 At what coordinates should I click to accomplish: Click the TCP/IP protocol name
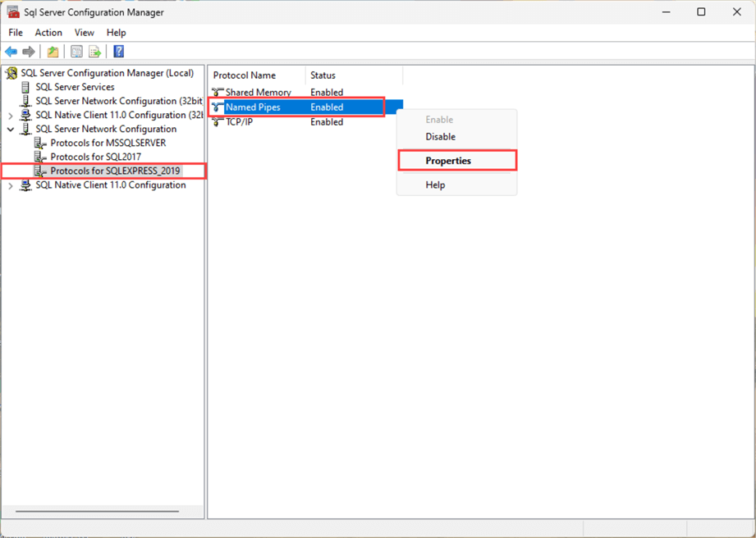click(239, 122)
